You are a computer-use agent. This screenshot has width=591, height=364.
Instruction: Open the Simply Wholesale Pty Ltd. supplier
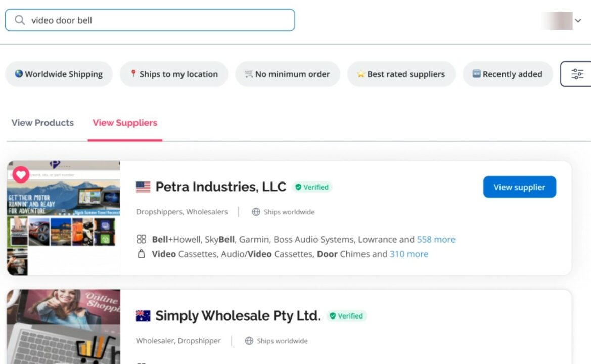pyautogui.click(x=238, y=316)
